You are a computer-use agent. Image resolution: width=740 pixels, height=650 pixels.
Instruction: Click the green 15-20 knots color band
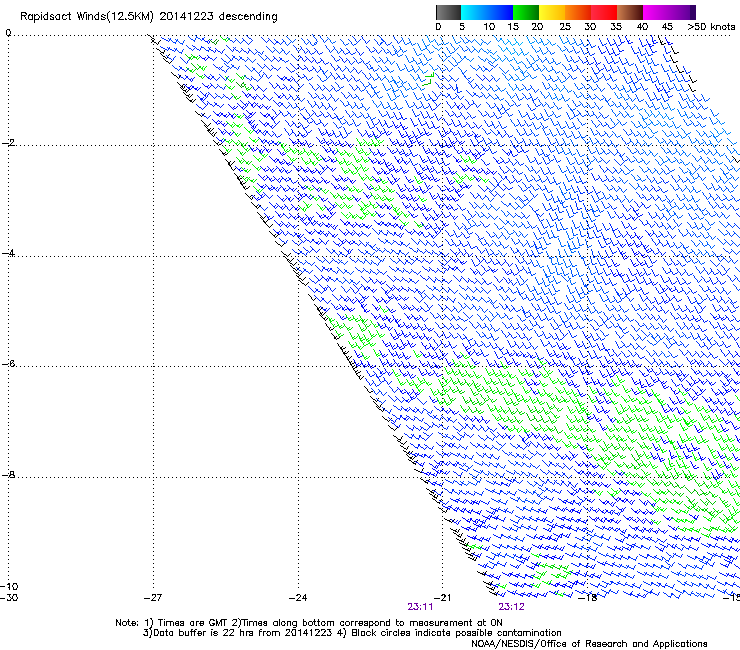526,12
